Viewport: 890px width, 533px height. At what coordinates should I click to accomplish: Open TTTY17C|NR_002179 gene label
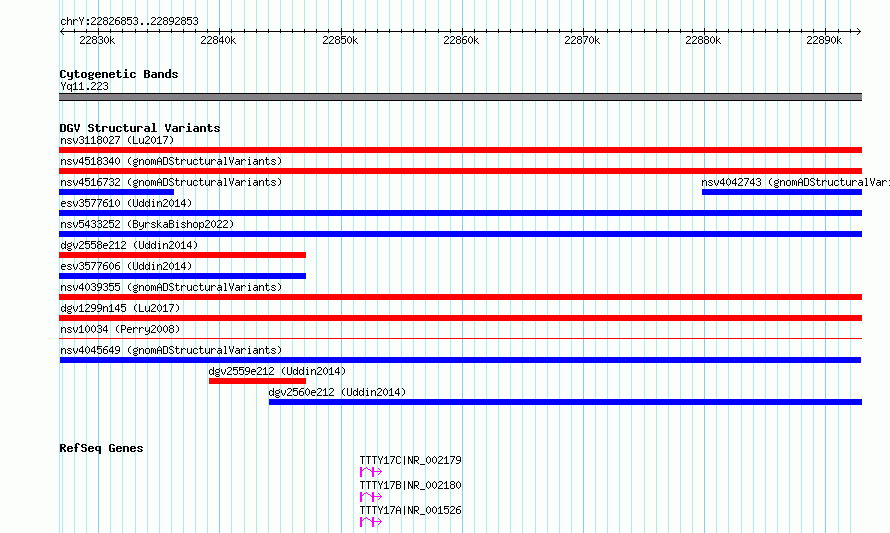click(x=410, y=460)
